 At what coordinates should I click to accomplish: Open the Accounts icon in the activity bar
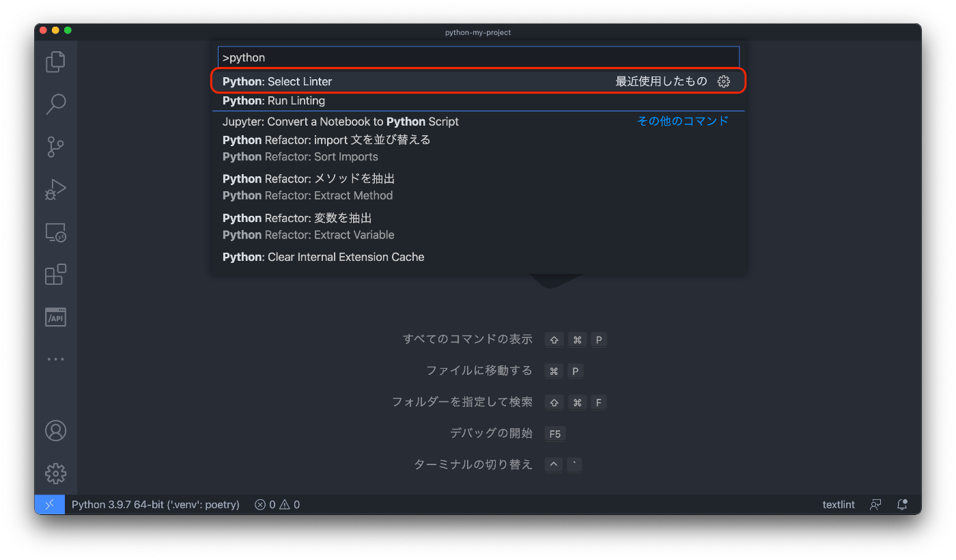tap(55, 430)
